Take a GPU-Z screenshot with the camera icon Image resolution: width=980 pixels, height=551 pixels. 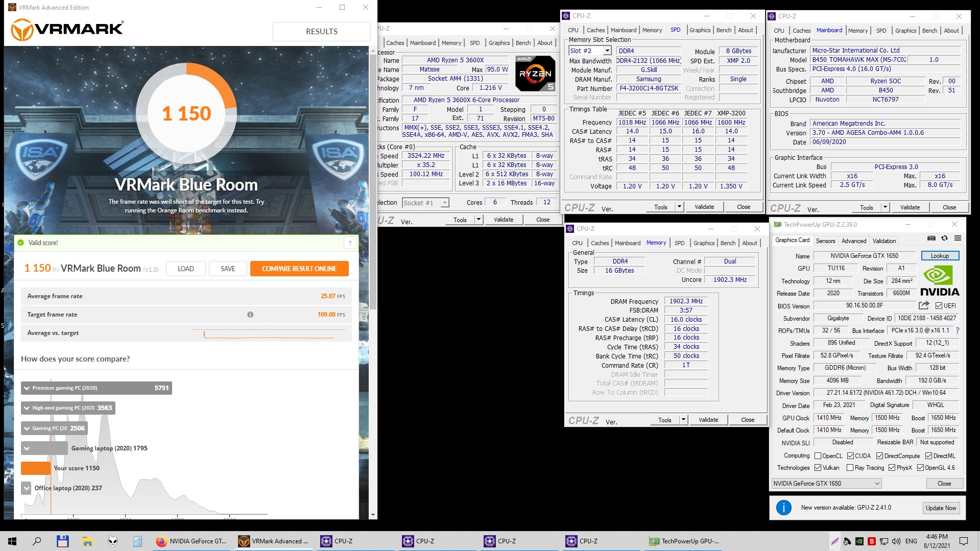(931, 238)
